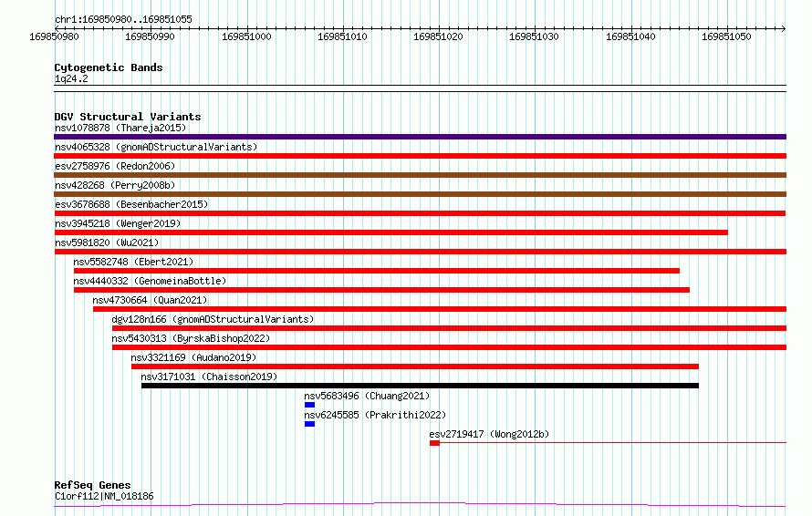
Task: Select the nsv5582748 (Ebert2021) label
Action: click(133, 262)
